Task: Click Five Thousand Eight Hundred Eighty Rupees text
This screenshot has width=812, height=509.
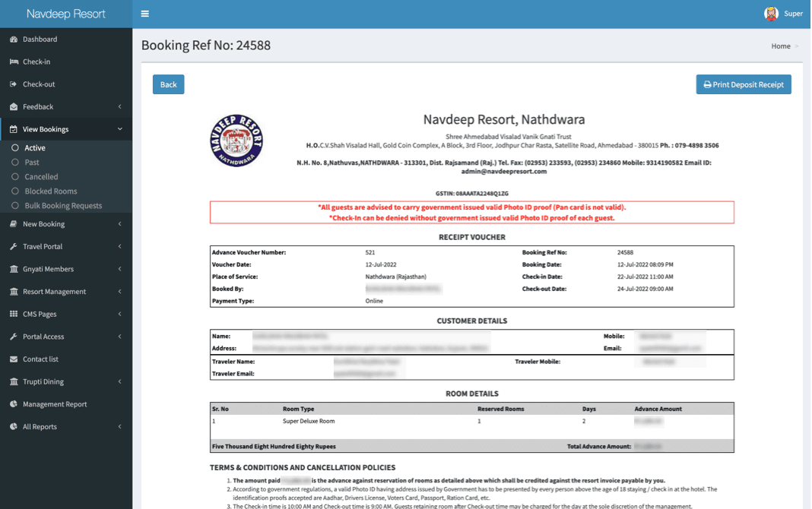Action: (x=274, y=447)
